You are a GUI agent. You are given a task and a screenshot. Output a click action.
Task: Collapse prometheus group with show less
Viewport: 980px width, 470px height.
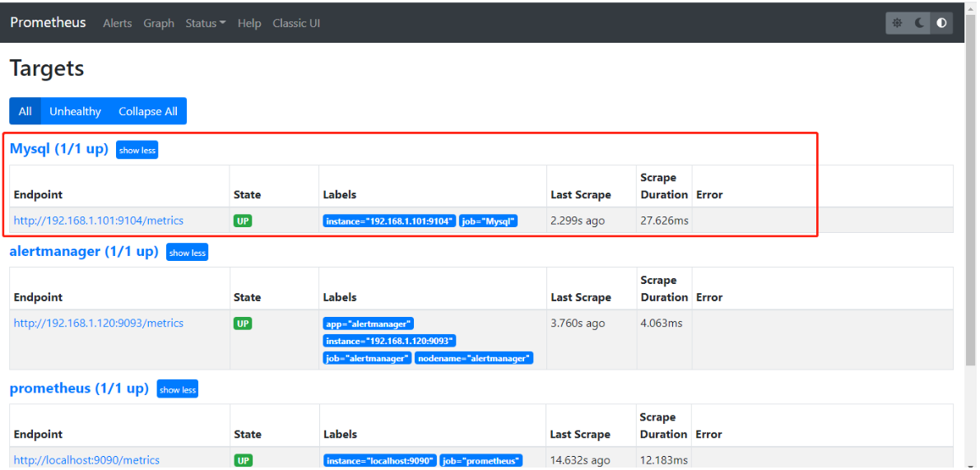coord(178,389)
